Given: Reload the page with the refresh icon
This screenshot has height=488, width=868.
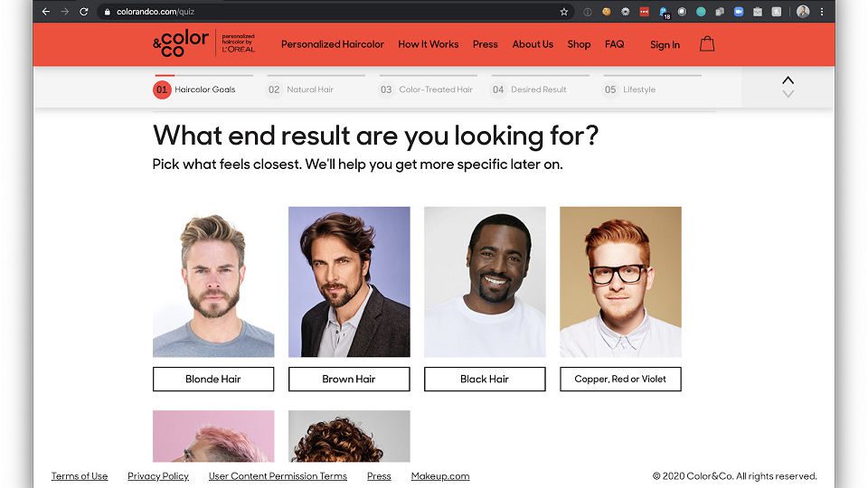Looking at the screenshot, I should point(83,12).
